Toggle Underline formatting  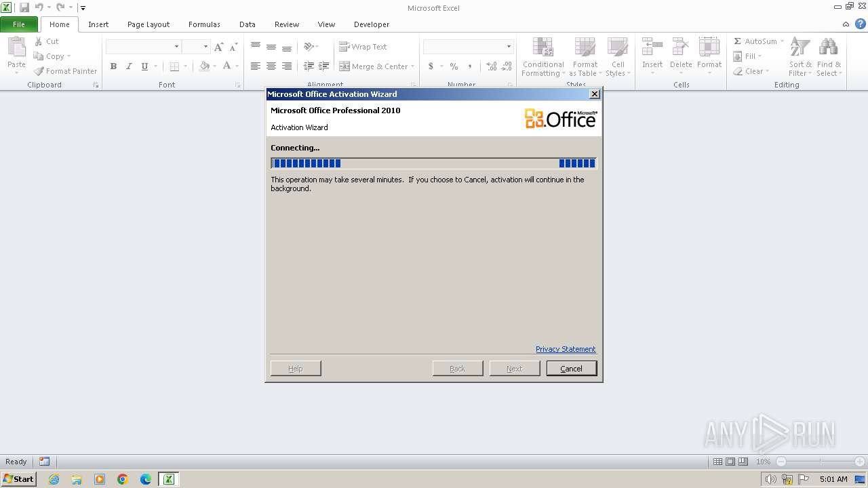click(x=144, y=66)
